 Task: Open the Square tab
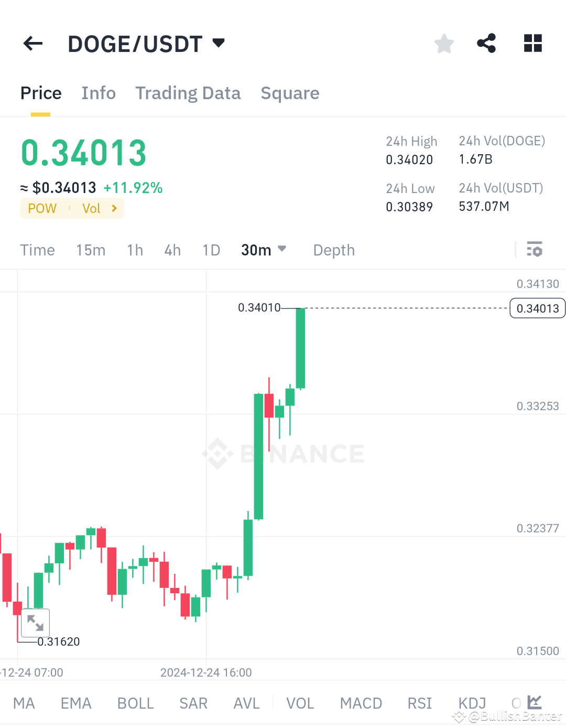(290, 93)
